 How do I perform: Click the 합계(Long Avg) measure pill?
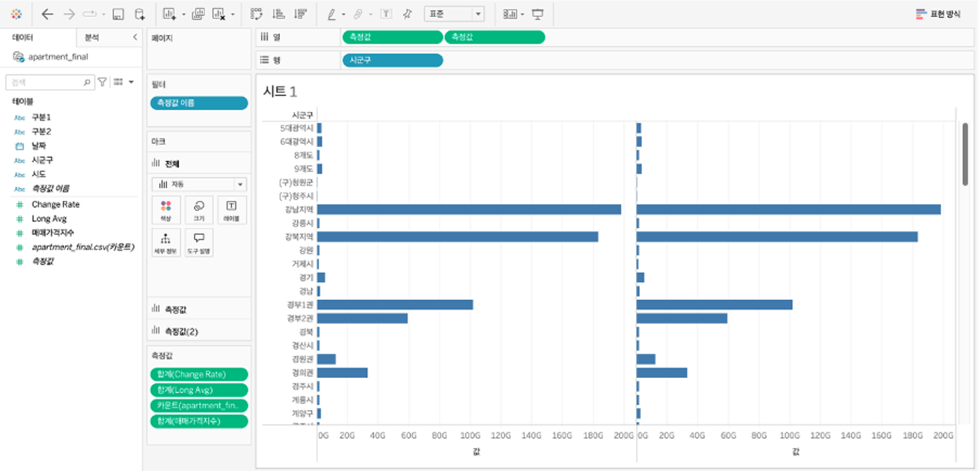point(199,390)
